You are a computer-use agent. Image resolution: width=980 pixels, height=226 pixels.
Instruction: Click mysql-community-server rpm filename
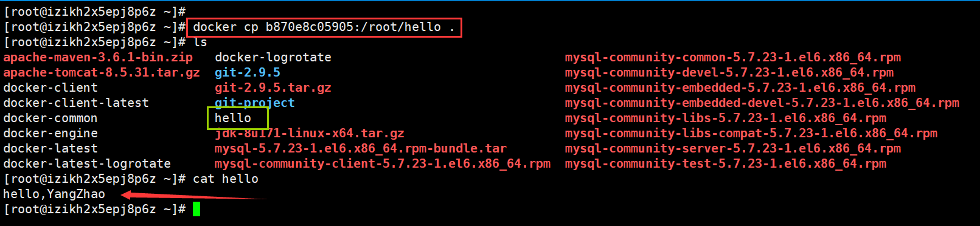pos(733,148)
